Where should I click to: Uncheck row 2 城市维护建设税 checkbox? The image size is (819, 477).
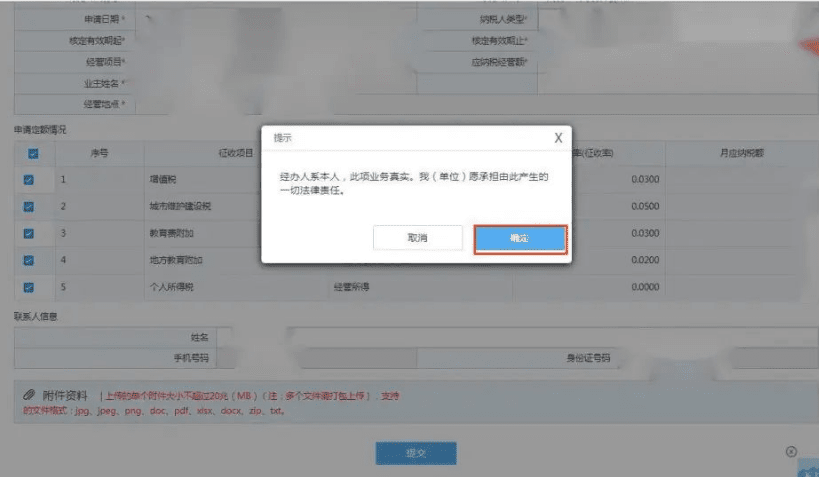(29, 206)
